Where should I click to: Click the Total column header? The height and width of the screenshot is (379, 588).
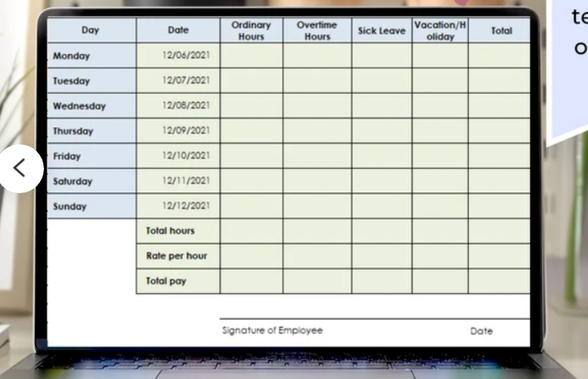point(499,30)
